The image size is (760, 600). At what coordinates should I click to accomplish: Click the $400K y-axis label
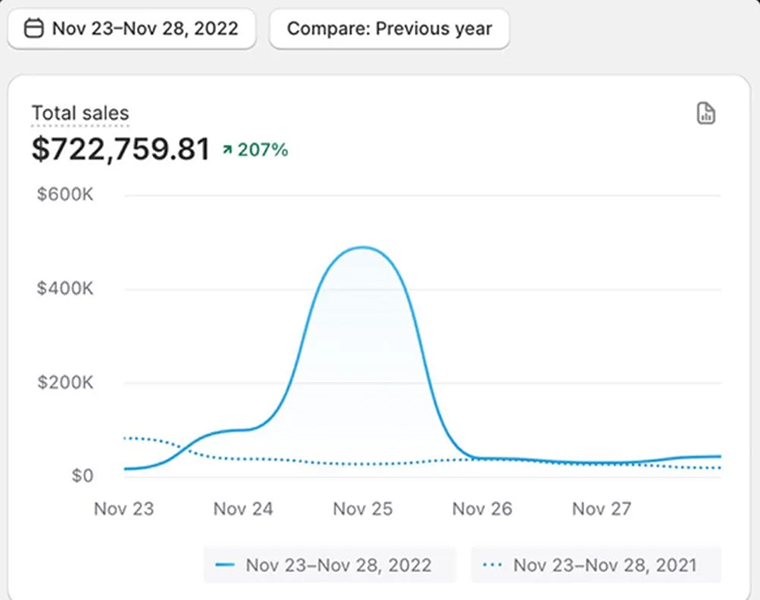[64, 289]
